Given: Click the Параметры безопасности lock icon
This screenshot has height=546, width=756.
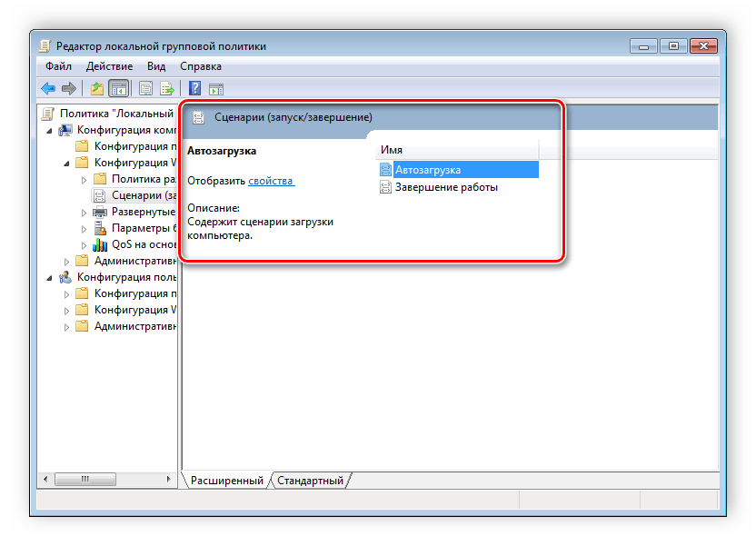Looking at the screenshot, I should pyautogui.click(x=100, y=228).
